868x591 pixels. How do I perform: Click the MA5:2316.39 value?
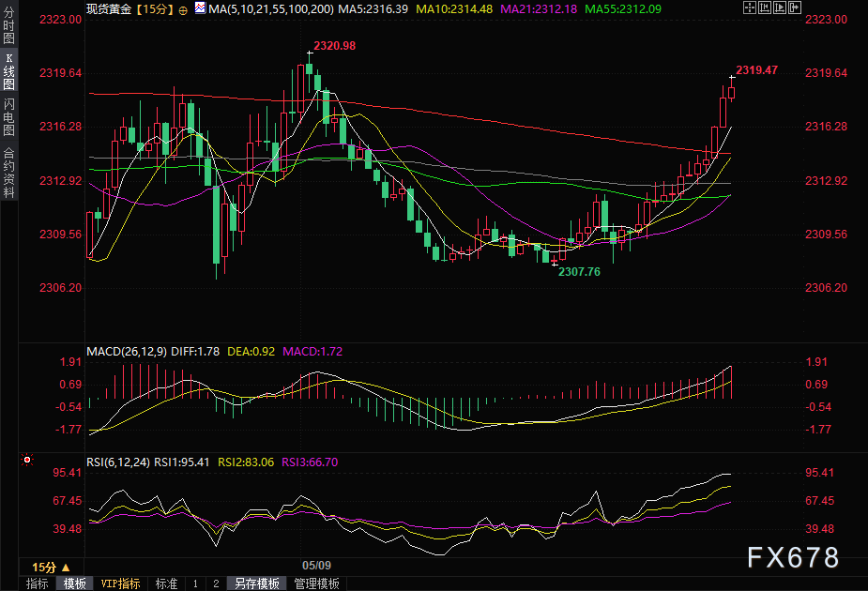(x=373, y=8)
